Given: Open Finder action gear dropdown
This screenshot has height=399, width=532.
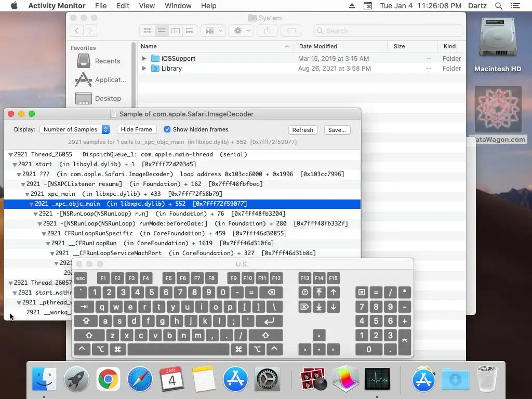Looking at the screenshot, I should (241, 31).
